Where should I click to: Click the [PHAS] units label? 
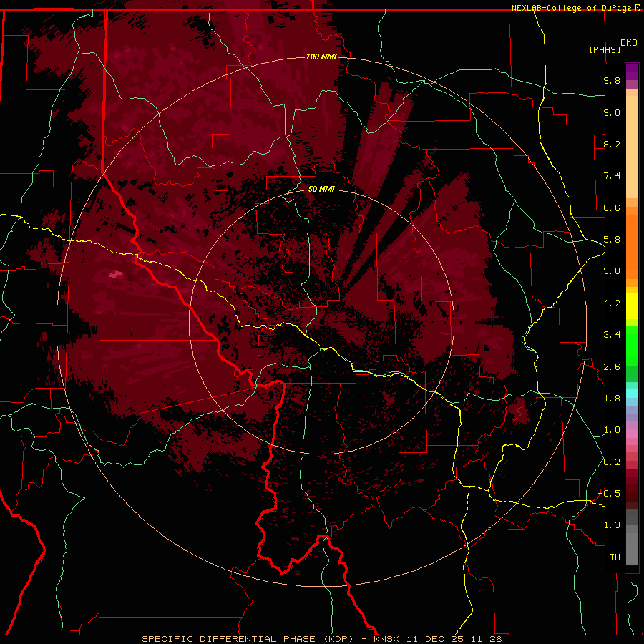point(605,49)
